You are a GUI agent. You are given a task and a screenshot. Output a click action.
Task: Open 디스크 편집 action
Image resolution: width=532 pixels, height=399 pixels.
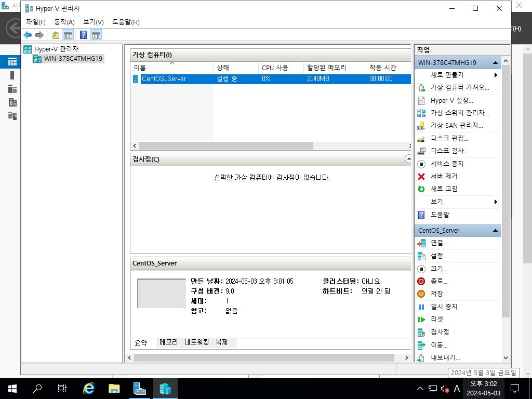click(449, 138)
